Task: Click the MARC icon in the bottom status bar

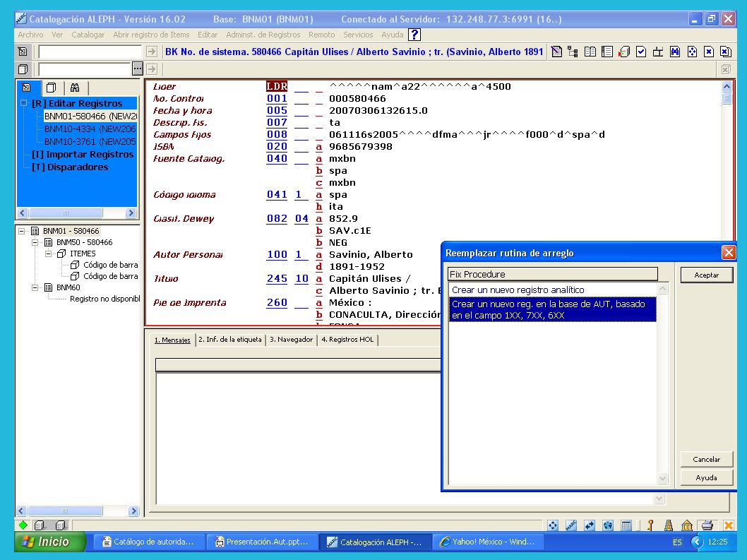Action: pos(571,525)
